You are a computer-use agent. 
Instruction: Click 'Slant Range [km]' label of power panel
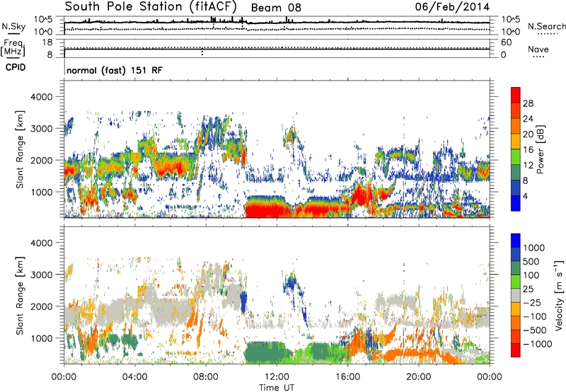coord(20,149)
